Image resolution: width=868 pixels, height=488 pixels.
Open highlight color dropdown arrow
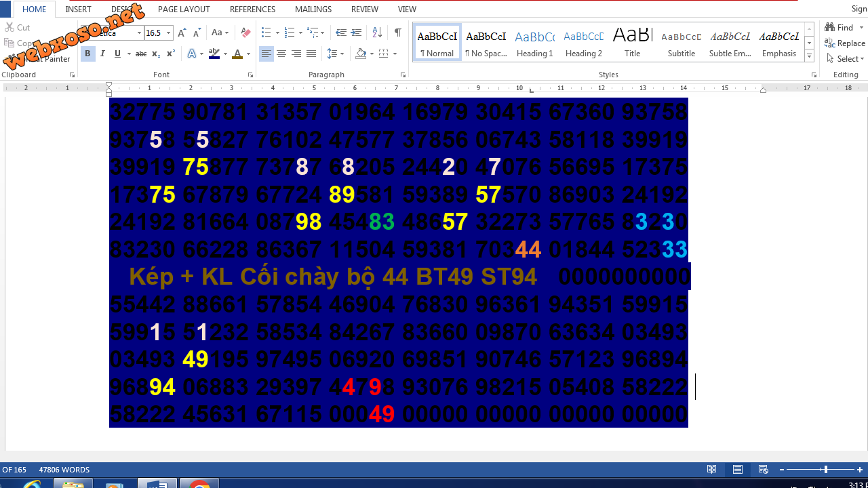tap(225, 54)
